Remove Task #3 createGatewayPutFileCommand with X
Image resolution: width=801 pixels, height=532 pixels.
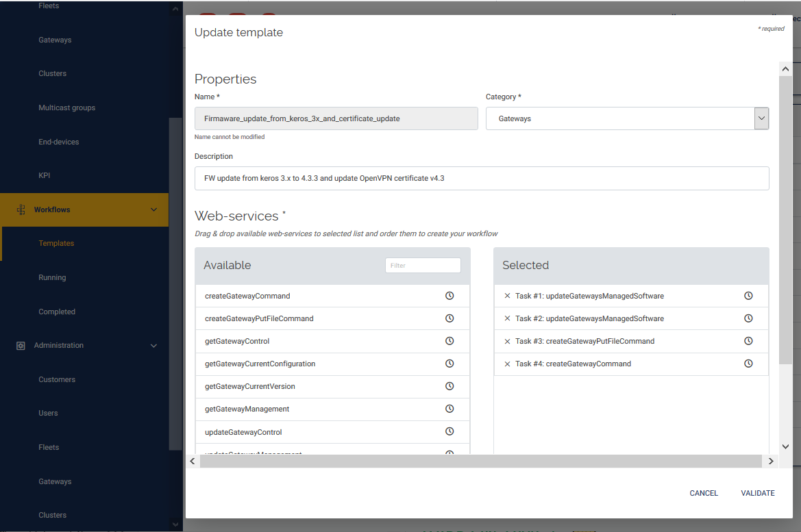pos(507,341)
